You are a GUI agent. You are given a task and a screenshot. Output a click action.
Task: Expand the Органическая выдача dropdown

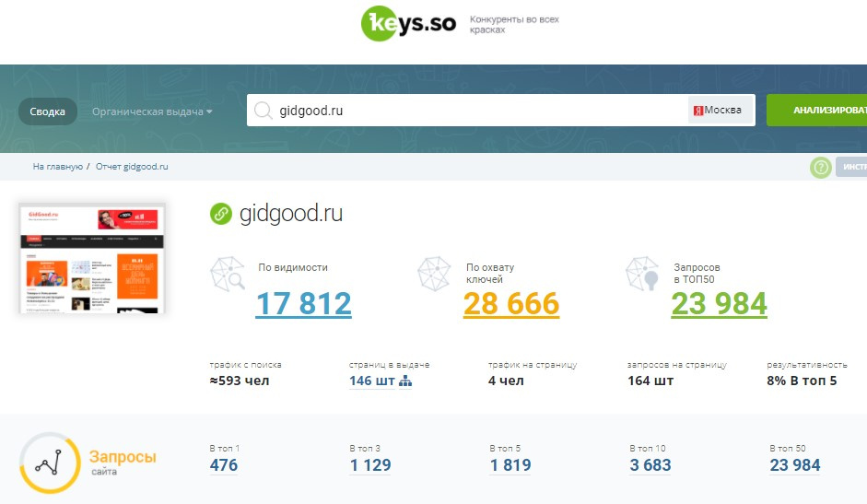click(x=152, y=111)
